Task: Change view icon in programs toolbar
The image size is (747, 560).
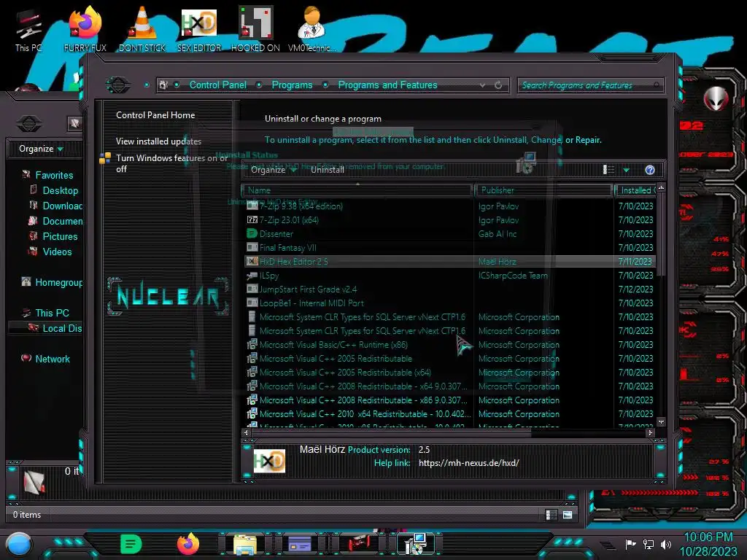Action: pos(609,170)
